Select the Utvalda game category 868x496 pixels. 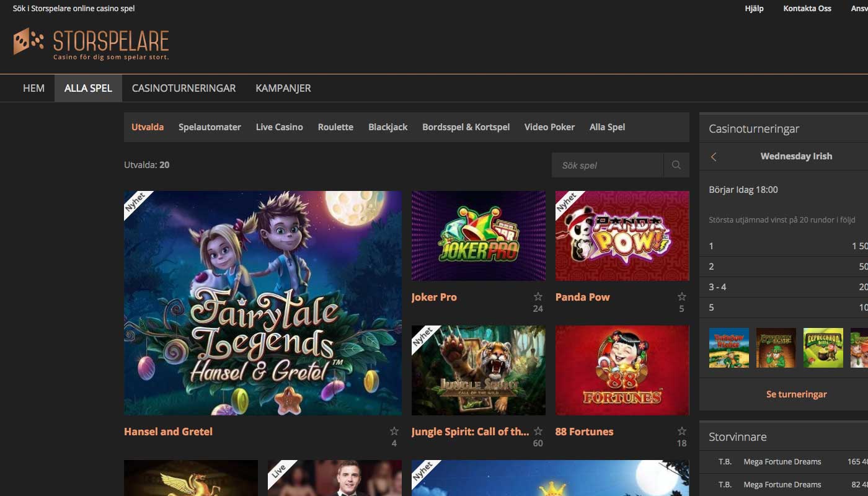click(148, 127)
